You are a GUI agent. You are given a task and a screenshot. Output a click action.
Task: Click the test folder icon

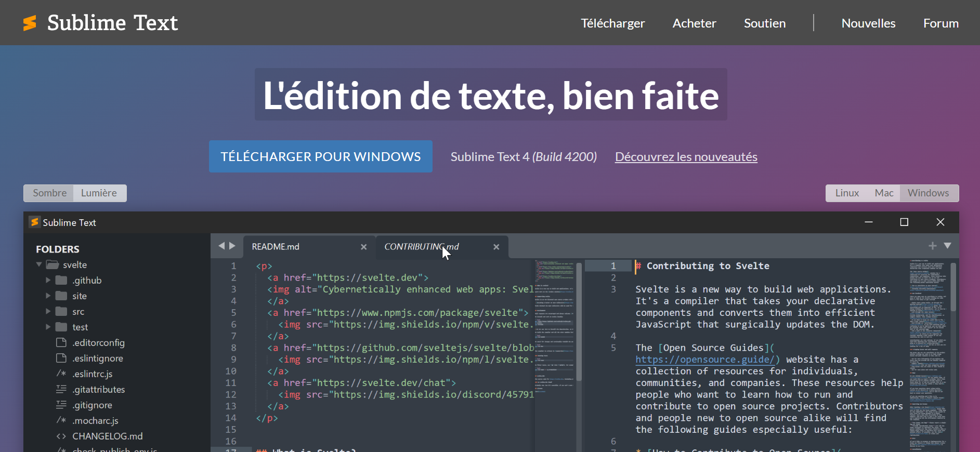point(61,327)
